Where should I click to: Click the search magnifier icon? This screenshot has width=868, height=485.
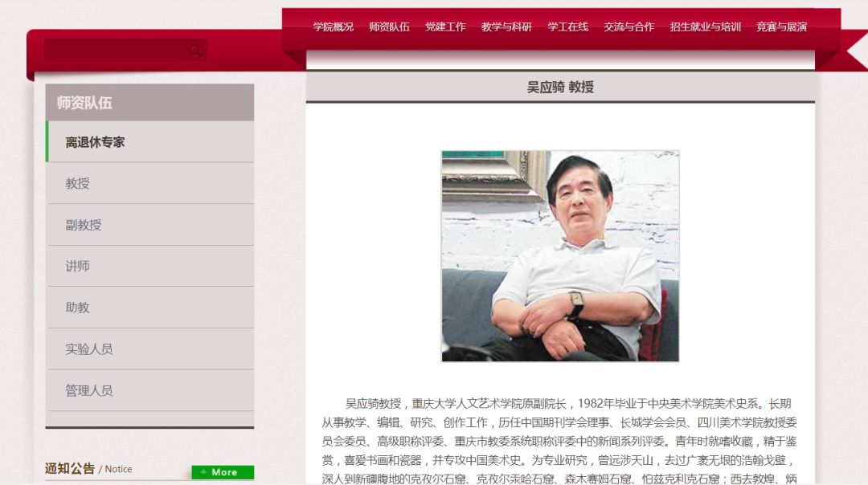[195, 50]
